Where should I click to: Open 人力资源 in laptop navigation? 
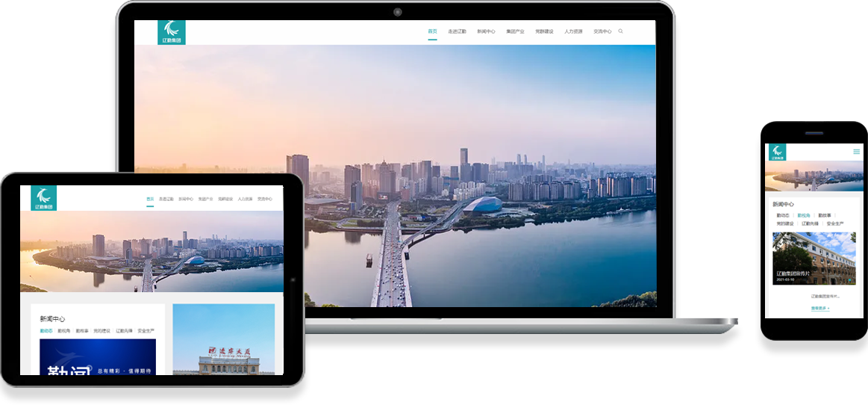pos(573,31)
